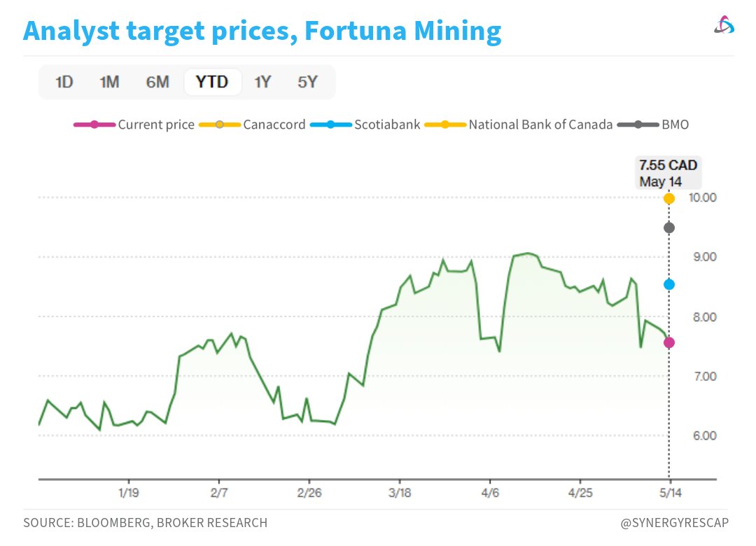Click the gray BMO target price dot

[x=669, y=227]
